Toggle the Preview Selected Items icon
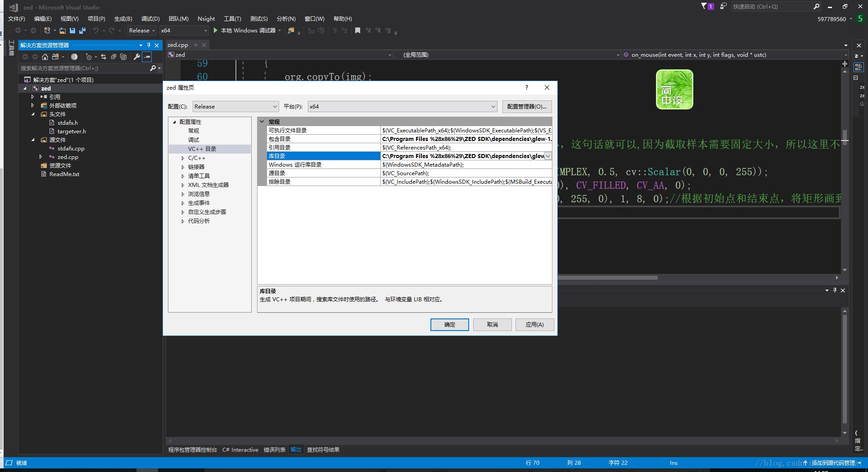 pyautogui.click(x=147, y=57)
